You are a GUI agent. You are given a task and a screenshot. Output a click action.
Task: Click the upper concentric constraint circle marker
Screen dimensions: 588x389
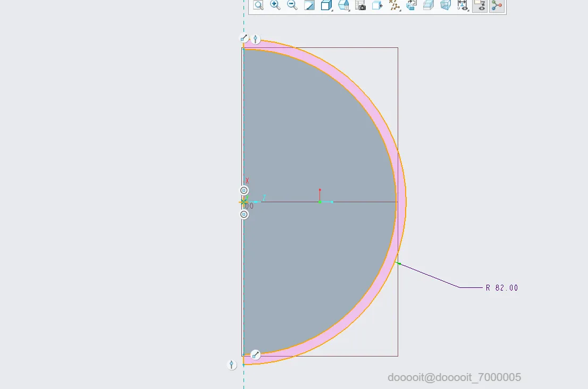243,191
